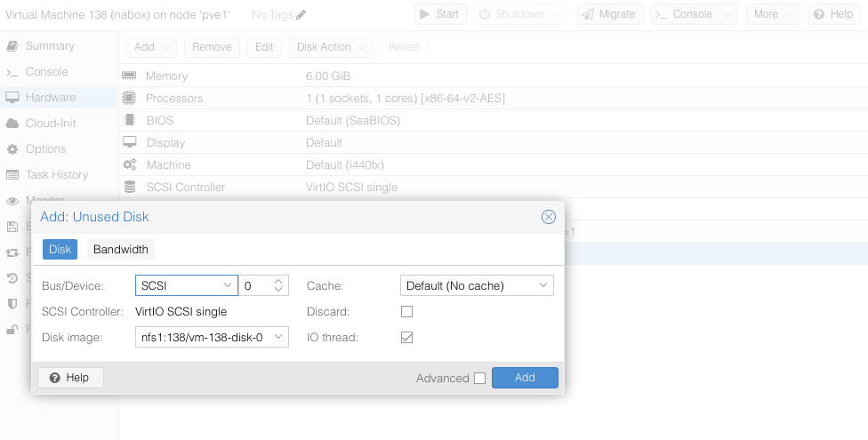
Task: Click the Display monitor icon
Action: 130,142
